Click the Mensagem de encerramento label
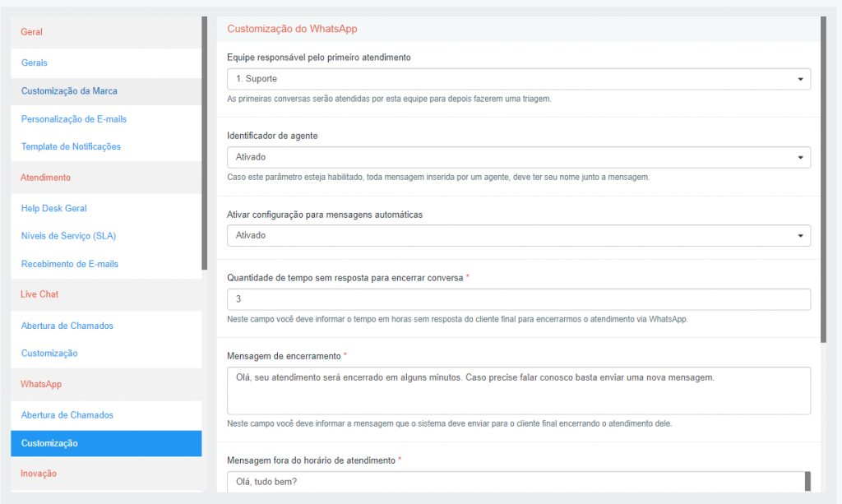Screen dimensions: 842x504 284,356
